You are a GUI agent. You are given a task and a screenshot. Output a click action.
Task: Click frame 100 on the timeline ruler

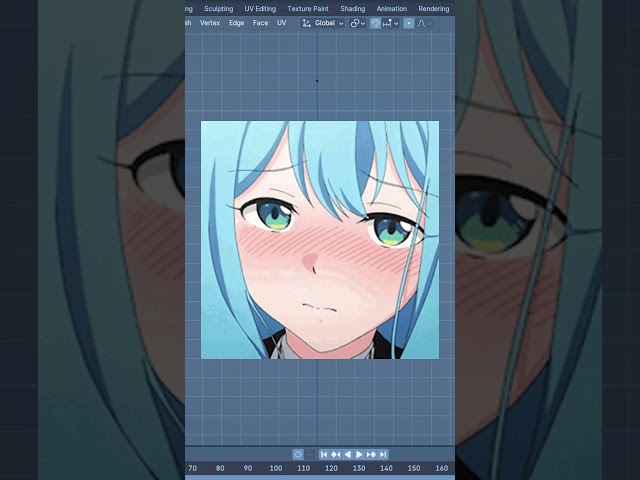point(276,468)
